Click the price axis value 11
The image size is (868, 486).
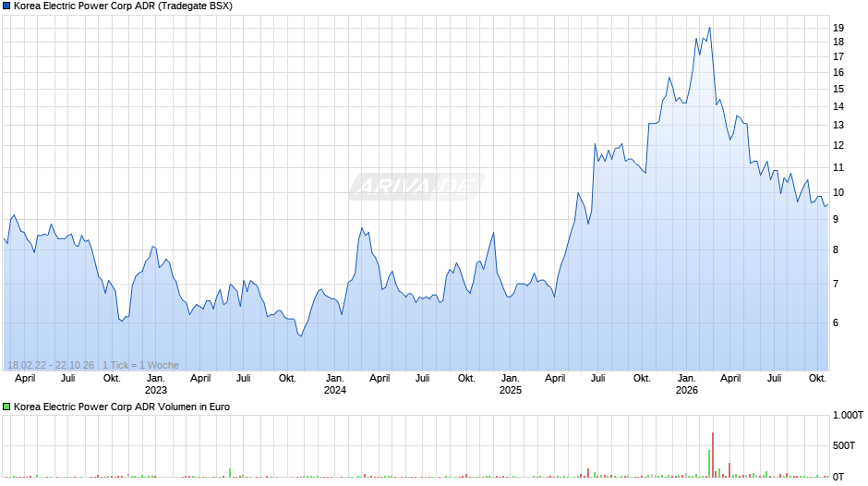click(x=838, y=167)
